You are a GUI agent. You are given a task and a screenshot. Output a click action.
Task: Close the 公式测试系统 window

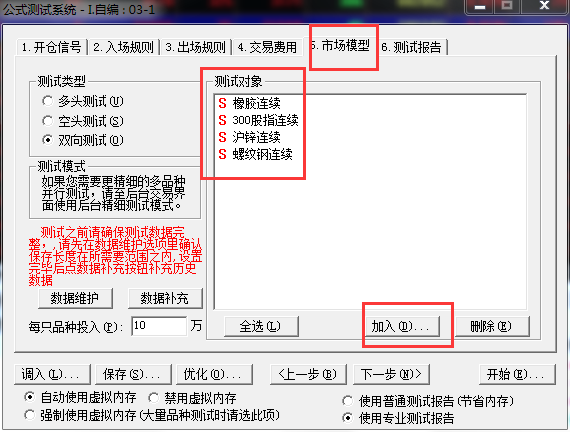click(544, 6)
